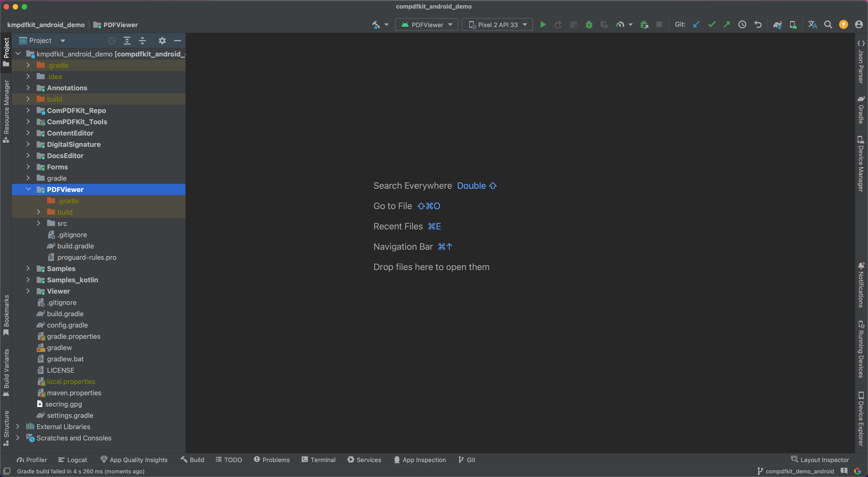Expand the ComPDFKit_Tools folder
This screenshot has height=477, width=868.
[28, 122]
